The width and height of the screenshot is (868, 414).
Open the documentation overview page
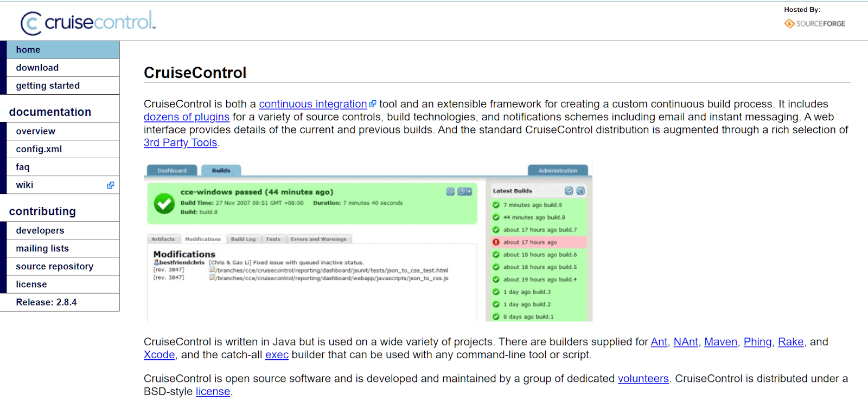click(x=36, y=131)
